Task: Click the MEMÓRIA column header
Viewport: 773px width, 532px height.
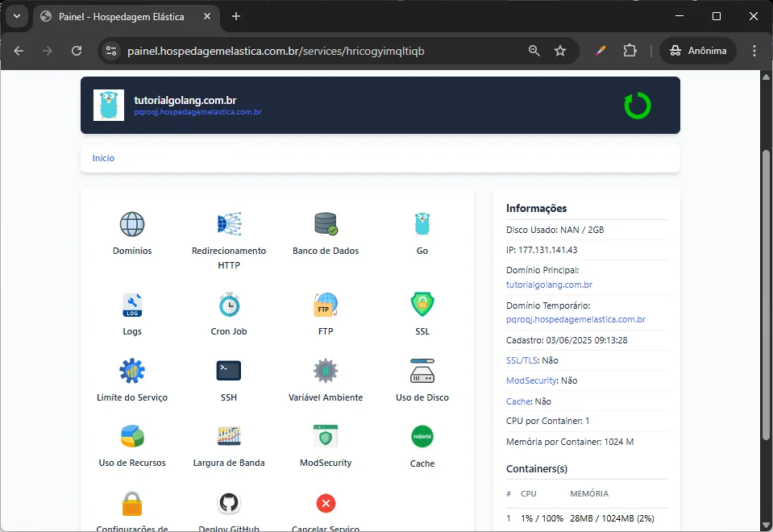Action: click(589, 493)
